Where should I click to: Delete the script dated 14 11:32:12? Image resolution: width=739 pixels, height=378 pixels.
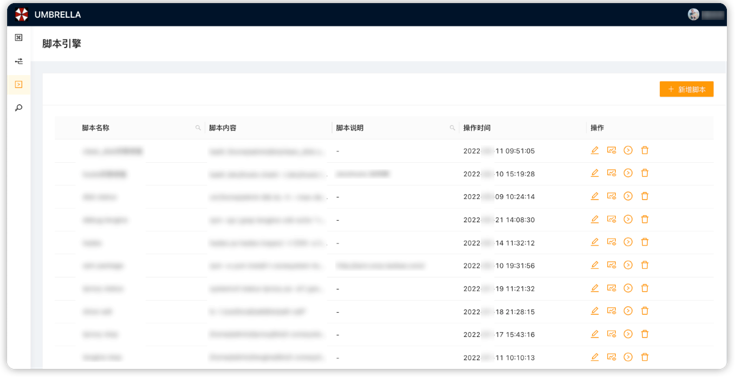click(x=645, y=242)
